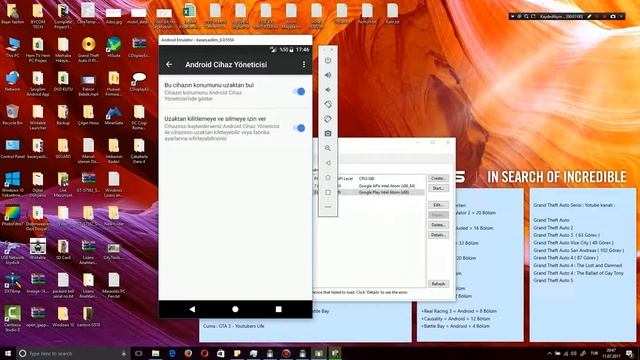Open Opera from taskbar
640x360 pixels.
point(204,353)
